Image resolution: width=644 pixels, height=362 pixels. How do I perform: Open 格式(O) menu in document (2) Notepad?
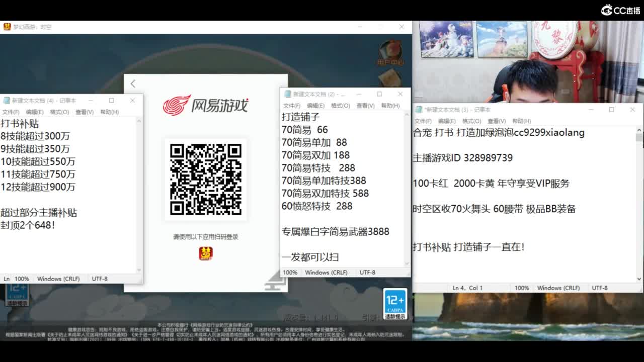tap(341, 106)
